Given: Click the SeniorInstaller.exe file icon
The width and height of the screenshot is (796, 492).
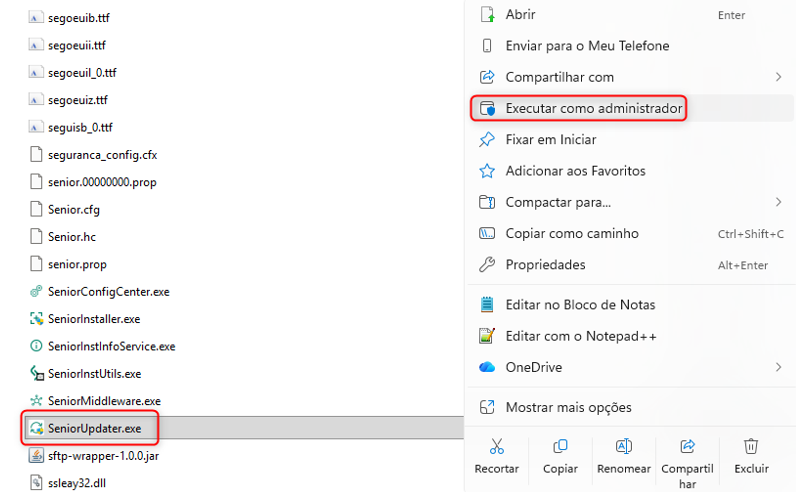Looking at the screenshot, I should click(x=37, y=319).
